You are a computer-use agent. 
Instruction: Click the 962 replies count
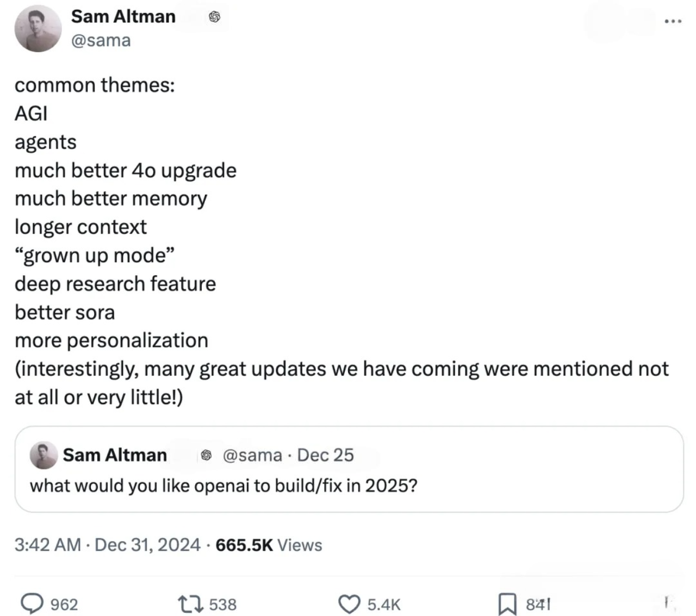(64, 605)
